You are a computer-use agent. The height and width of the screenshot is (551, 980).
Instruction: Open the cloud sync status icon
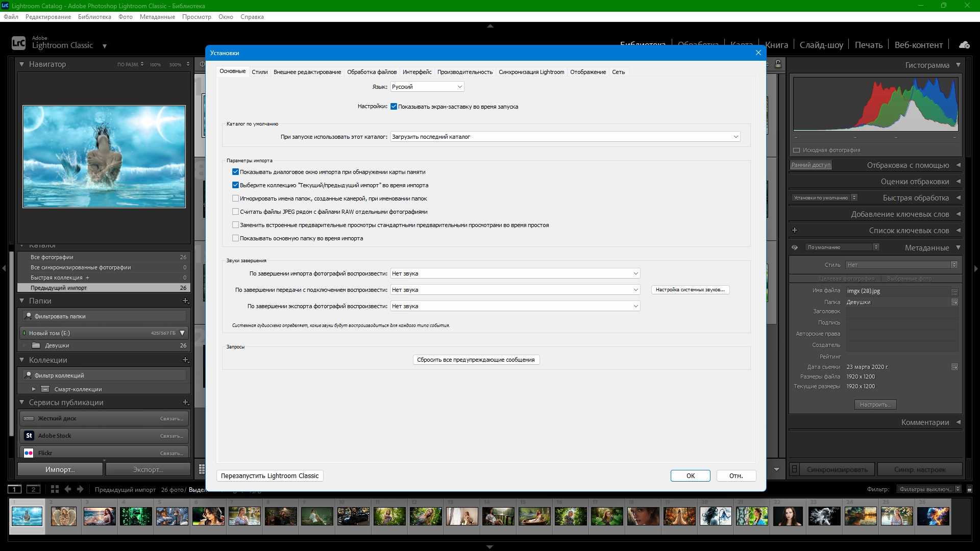click(x=964, y=44)
